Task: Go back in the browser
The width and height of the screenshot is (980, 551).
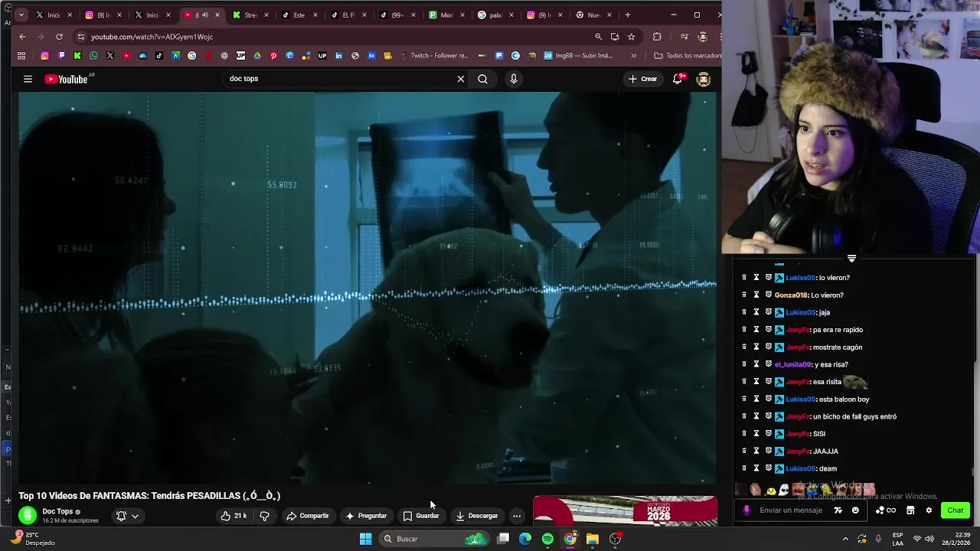Action: tap(22, 37)
